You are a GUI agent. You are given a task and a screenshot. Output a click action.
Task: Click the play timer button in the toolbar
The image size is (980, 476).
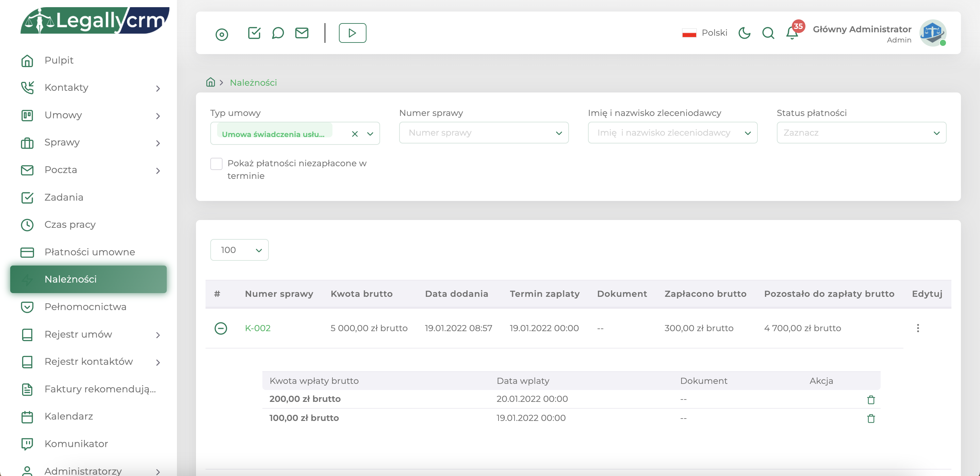point(352,33)
